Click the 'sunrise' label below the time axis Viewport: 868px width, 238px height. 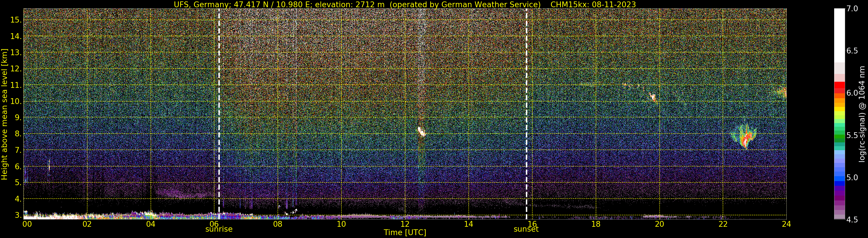click(x=219, y=229)
